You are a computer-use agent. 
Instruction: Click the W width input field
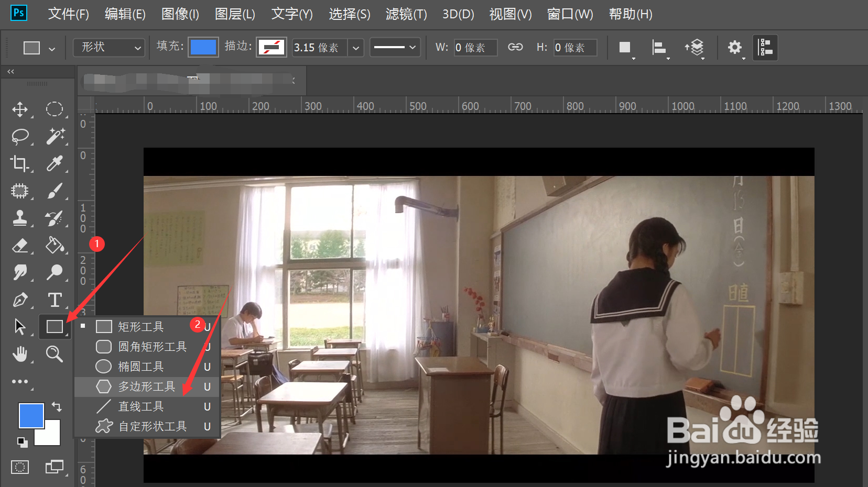pos(475,48)
